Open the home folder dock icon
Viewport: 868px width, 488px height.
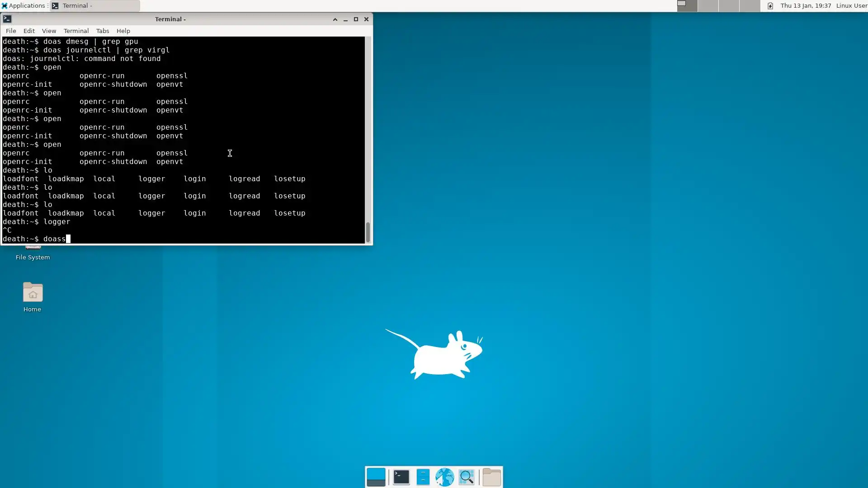(x=491, y=477)
